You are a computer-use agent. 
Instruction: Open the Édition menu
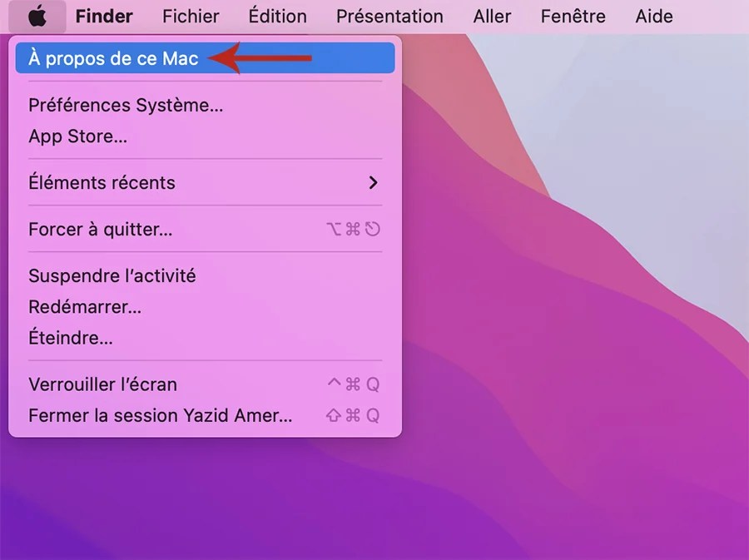pyautogui.click(x=277, y=17)
